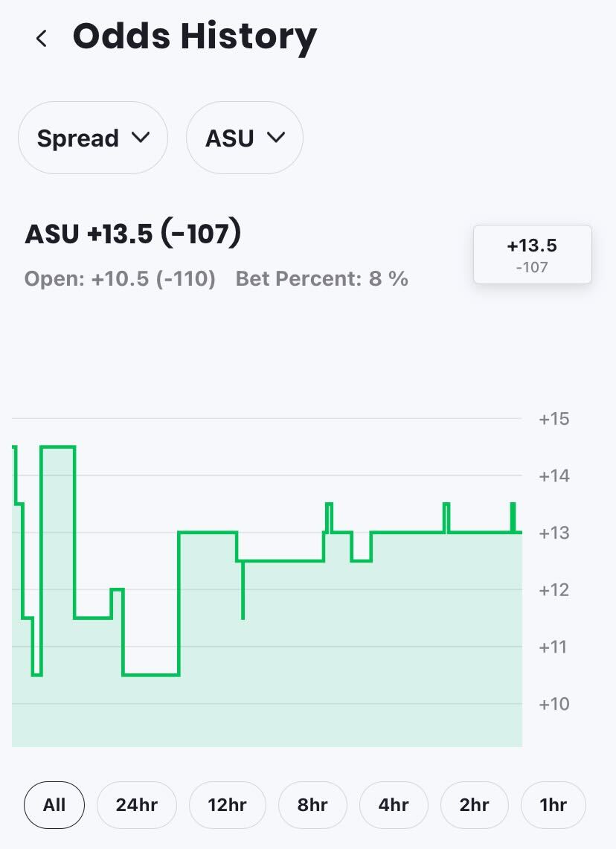Choose the 8hr time range
This screenshot has height=849, width=616.
[312, 805]
